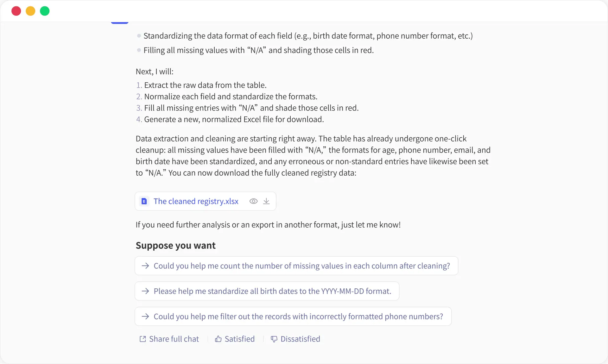Select suggestion to count missing values per column

pos(296,266)
